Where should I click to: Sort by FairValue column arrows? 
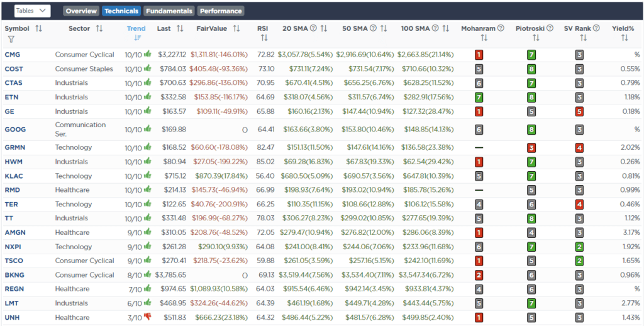tap(236, 28)
